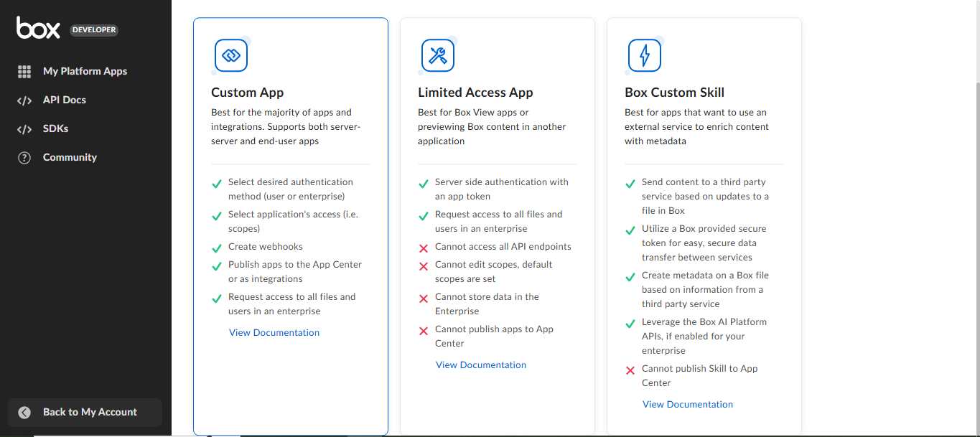Click red X beside Cannot edit scopes
This screenshot has width=980, height=437.
[424, 266]
